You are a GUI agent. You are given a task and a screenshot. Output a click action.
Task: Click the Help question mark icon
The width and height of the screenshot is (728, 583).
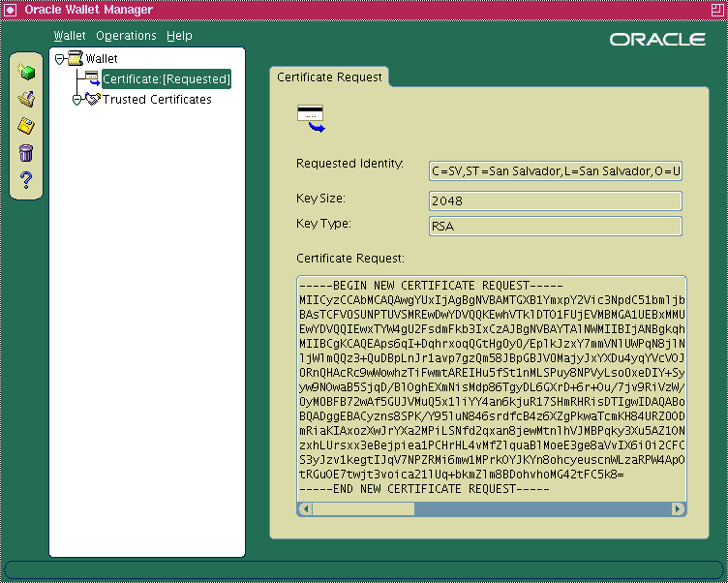click(x=26, y=180)
